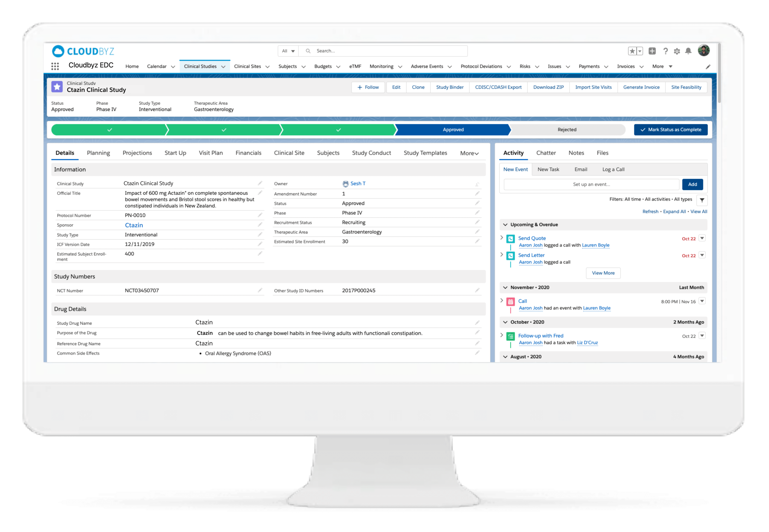Image resolution: width=769 pixels, height=532 pixels.
Task: Open the More tabs dropdown in details
Action: click(469, 153)
